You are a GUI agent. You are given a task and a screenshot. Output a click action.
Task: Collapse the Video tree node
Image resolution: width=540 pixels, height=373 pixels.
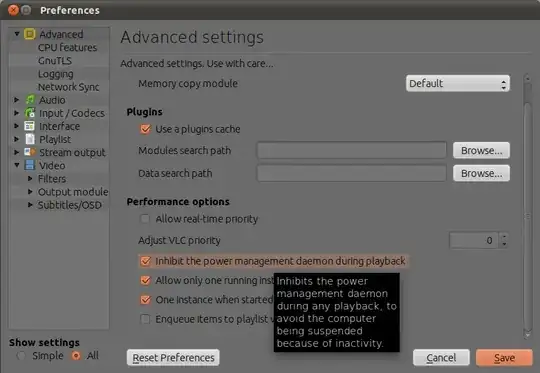17,165
